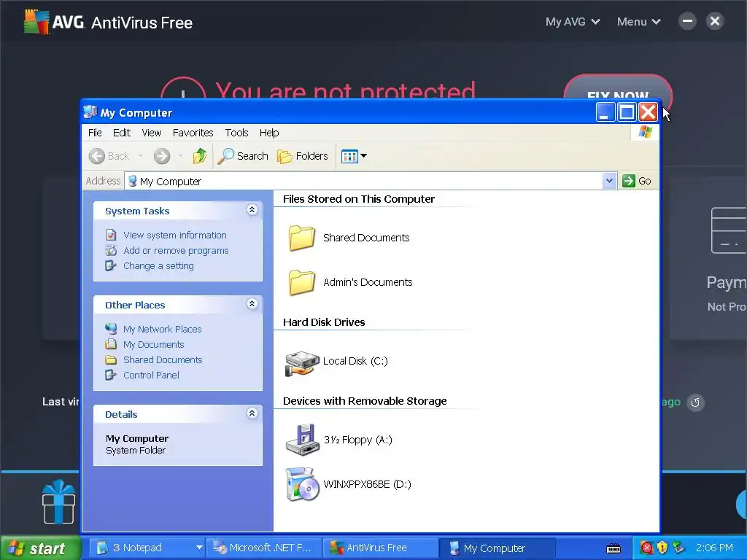Click View system information link
The image size is (747, 560).
tap(175, 236)
